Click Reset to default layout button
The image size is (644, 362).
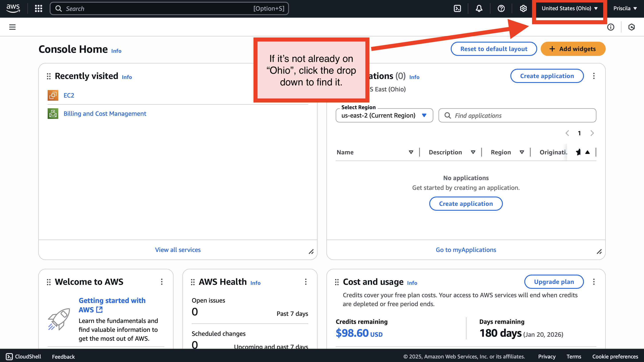pyautogui.click(x=494, y=49)
